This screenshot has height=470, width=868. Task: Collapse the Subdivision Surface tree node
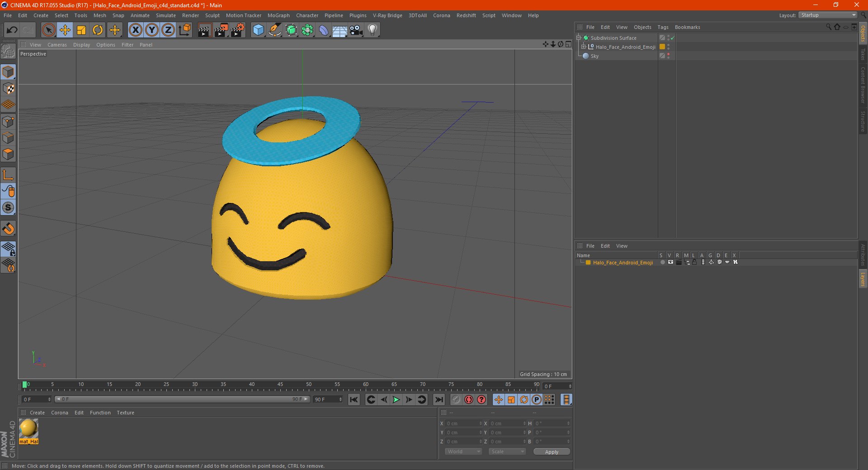click(x=578, y=38)
